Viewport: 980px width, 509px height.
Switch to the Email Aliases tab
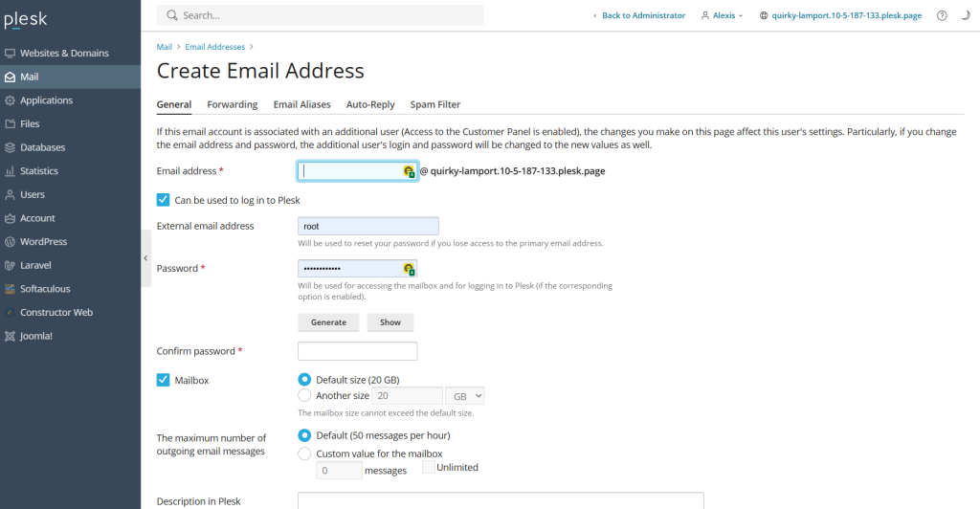point(301,104)
